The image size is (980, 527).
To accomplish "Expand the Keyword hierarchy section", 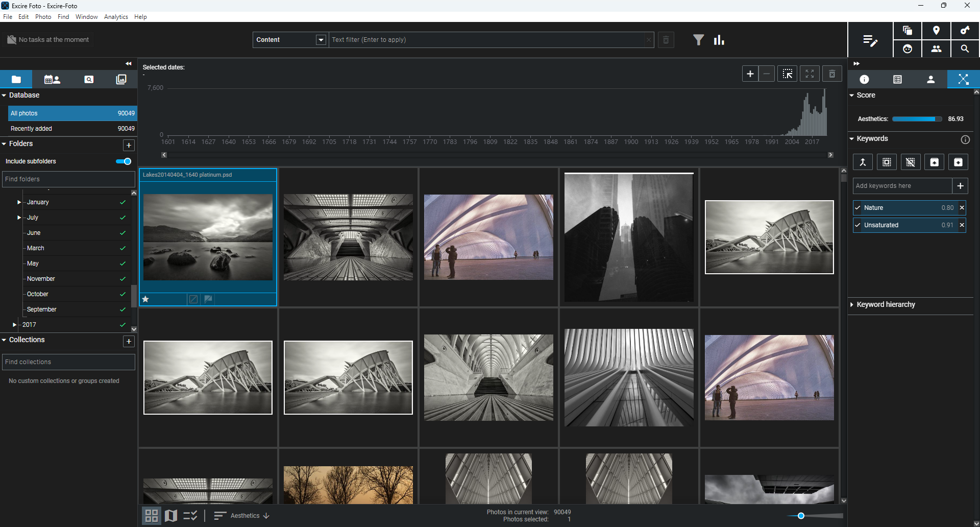I will [x=852, y=305].
